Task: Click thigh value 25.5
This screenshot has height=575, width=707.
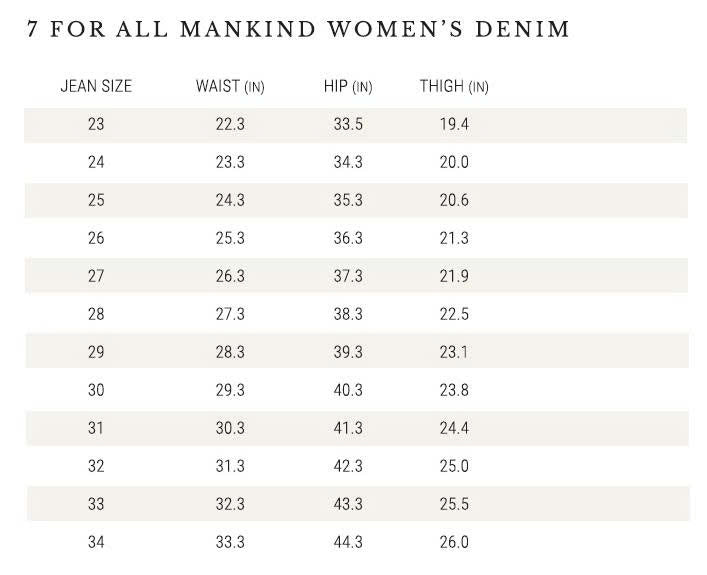Action: point(454,505)
